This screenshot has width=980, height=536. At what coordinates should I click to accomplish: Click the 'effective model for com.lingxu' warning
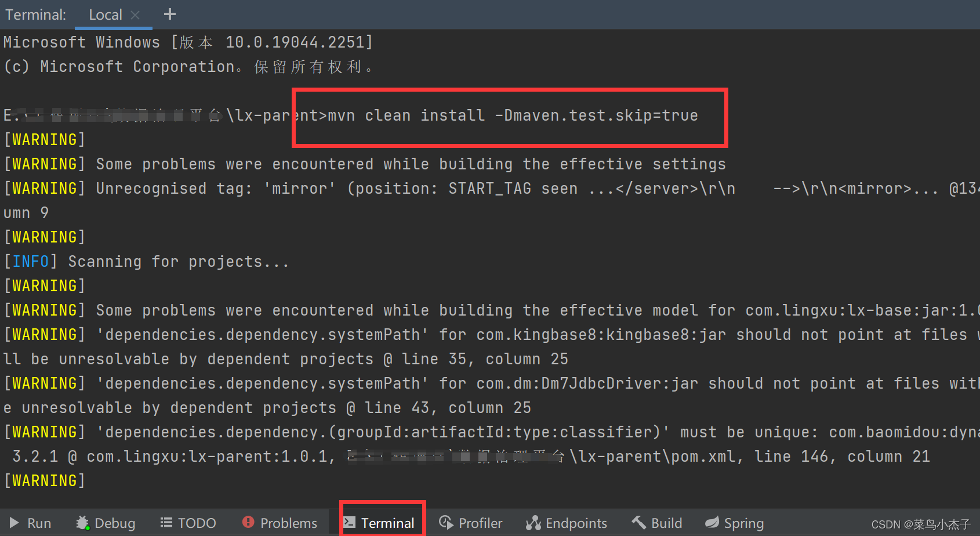[490, 310]
